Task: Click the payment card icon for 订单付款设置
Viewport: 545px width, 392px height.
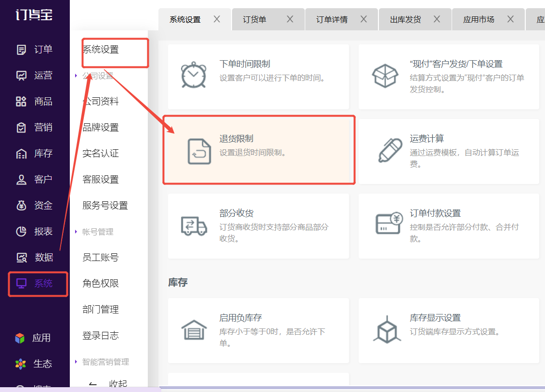Action: pos(389,223)
